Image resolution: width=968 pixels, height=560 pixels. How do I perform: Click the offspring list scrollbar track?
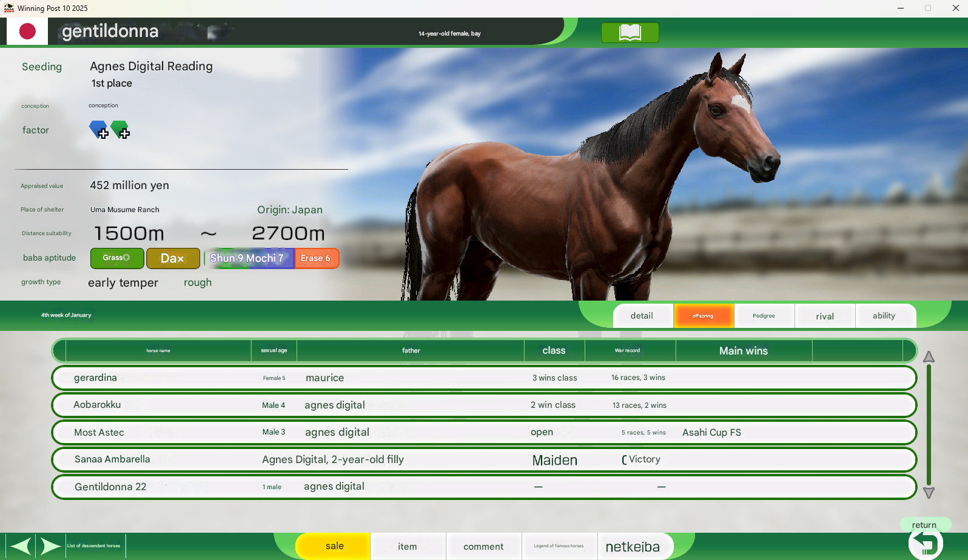tap(929, 424)
